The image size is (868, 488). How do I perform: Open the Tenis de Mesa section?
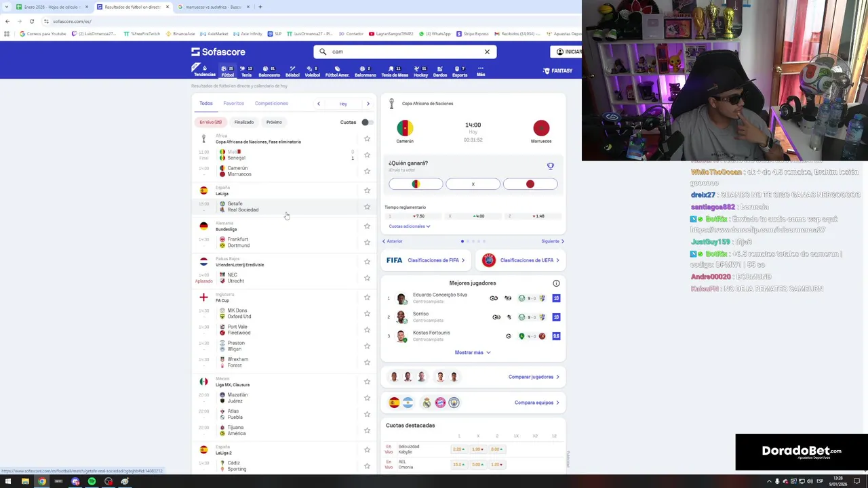[394, 71]
